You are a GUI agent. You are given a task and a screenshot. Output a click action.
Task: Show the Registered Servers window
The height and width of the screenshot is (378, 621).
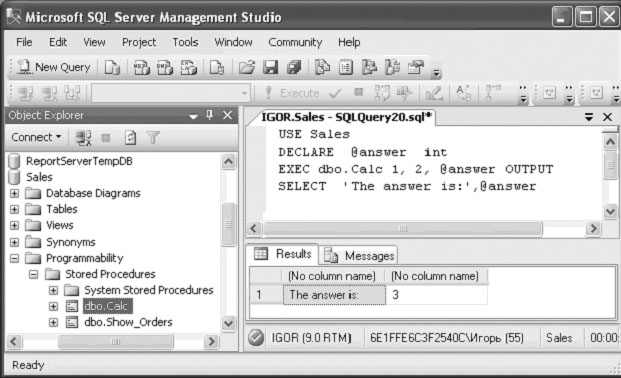[x=322, y=67]
